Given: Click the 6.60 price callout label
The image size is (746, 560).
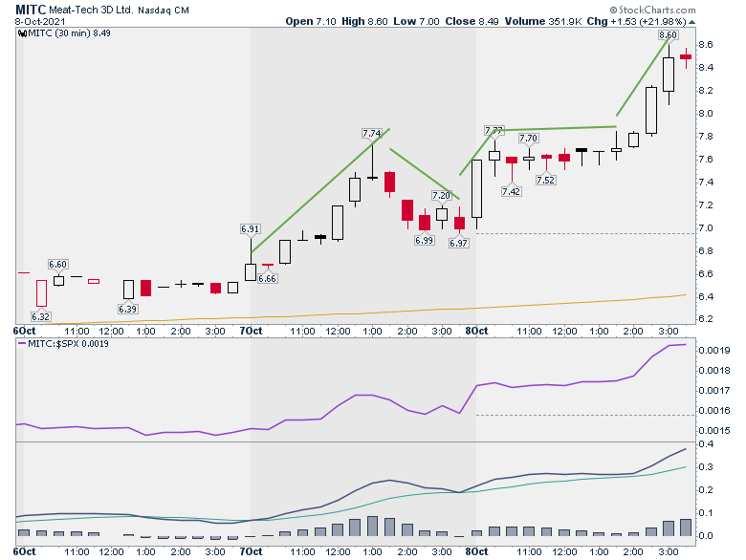Looking at the screenshot, I should pos(57,265).
